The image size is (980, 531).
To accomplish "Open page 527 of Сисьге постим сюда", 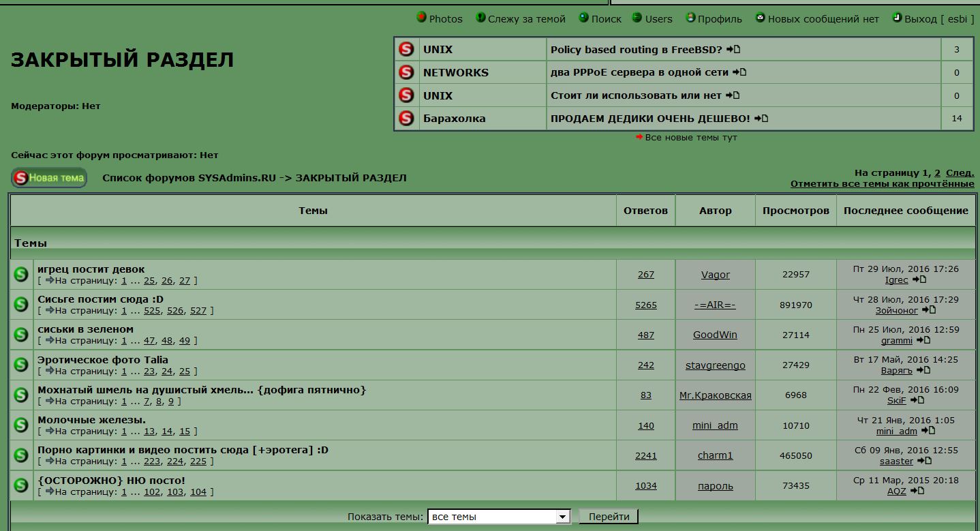I will 198,311.
